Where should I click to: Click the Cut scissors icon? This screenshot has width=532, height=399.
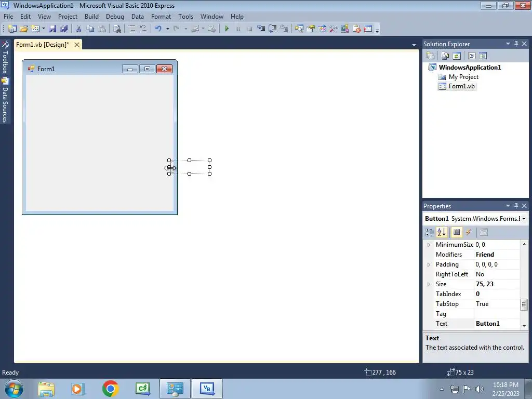pos(78,29)
